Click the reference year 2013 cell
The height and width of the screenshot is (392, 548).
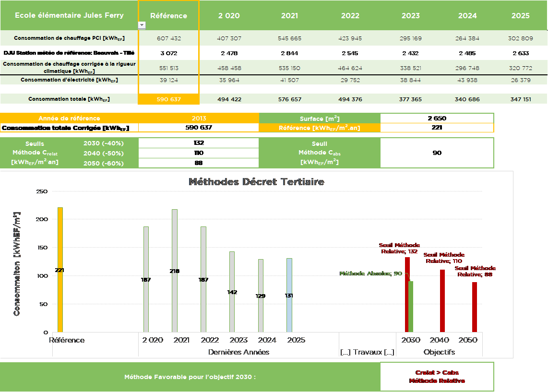[x=199, y=118]
